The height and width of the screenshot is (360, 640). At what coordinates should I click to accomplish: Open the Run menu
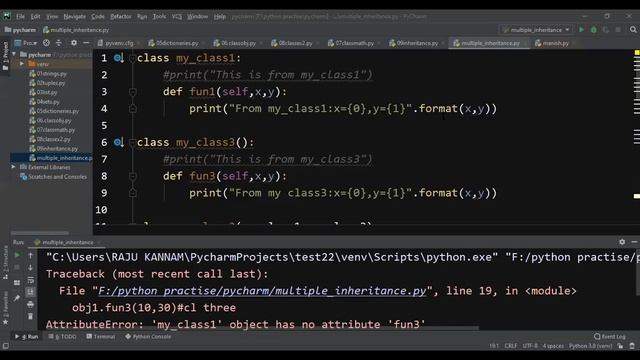point(142,17)
